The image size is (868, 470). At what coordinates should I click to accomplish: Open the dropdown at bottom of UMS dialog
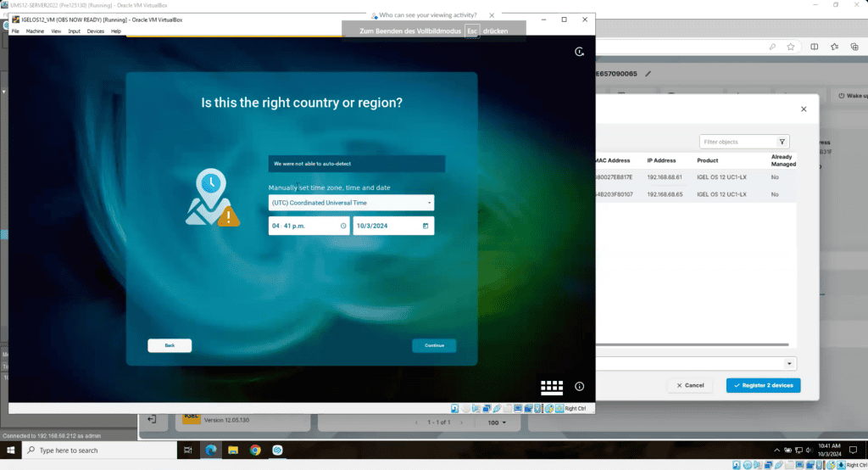789,364
